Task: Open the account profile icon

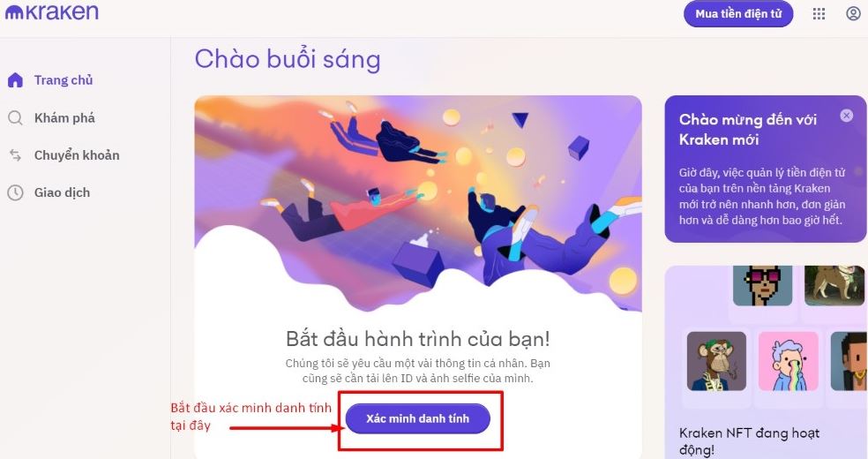Action: tap(853, 14)
